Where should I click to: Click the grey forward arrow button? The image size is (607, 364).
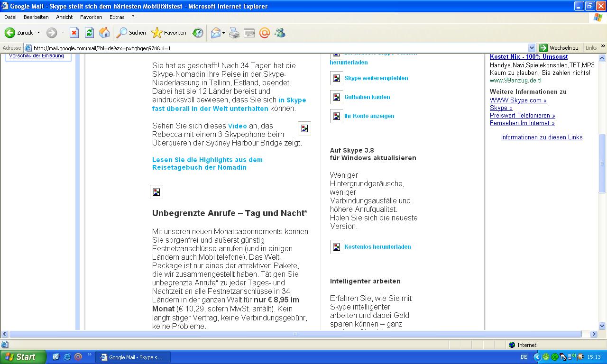pyautogui.click(x=52, y=33)
